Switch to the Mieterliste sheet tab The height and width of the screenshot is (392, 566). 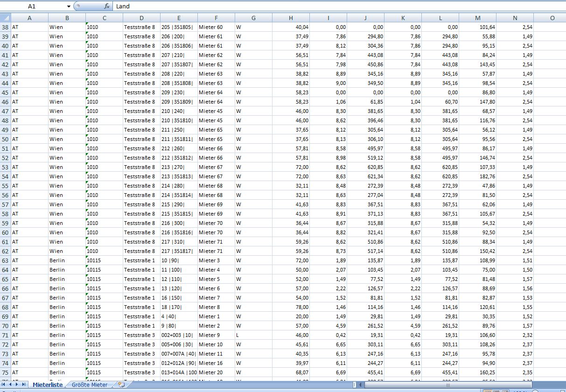[48, 385]
